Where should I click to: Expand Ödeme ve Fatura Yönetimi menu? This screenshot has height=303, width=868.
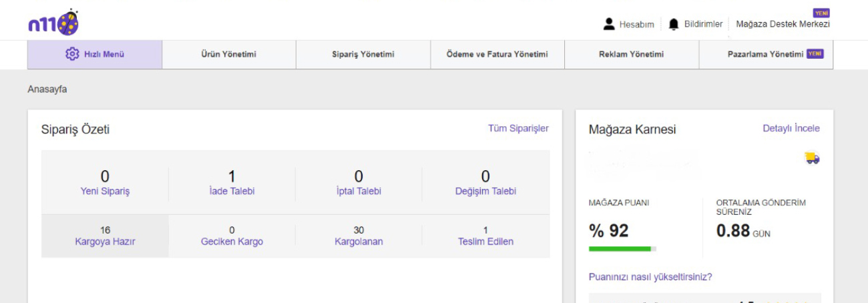497,55
